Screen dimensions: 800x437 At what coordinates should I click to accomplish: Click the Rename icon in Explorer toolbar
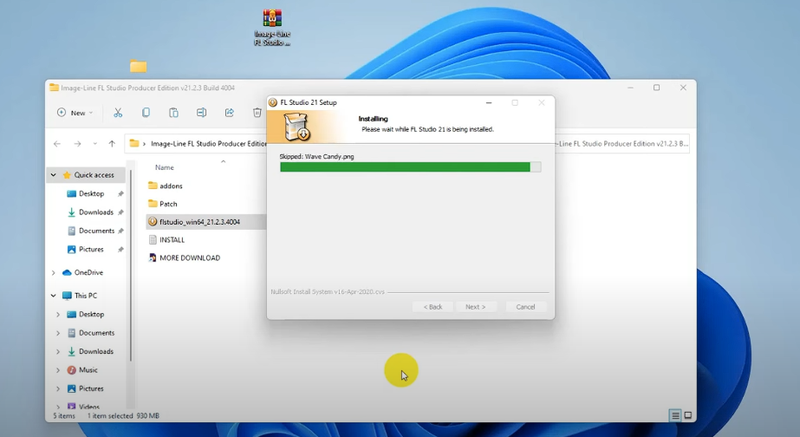202,113
